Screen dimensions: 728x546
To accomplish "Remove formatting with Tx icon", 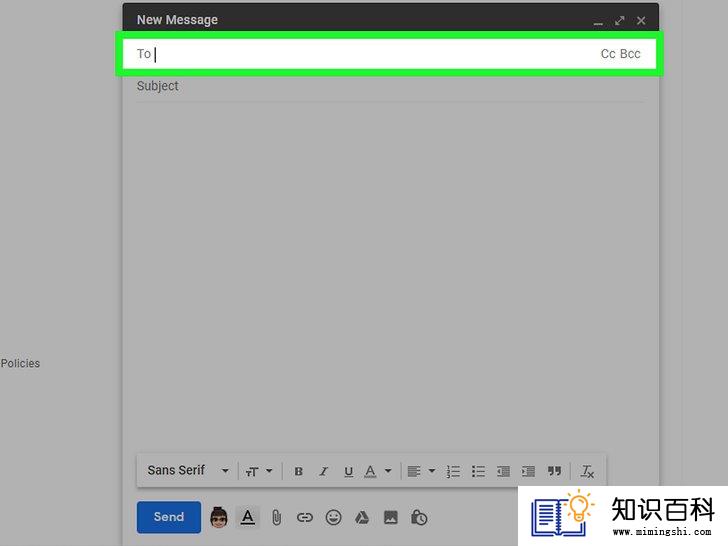I will pos(587,471).
